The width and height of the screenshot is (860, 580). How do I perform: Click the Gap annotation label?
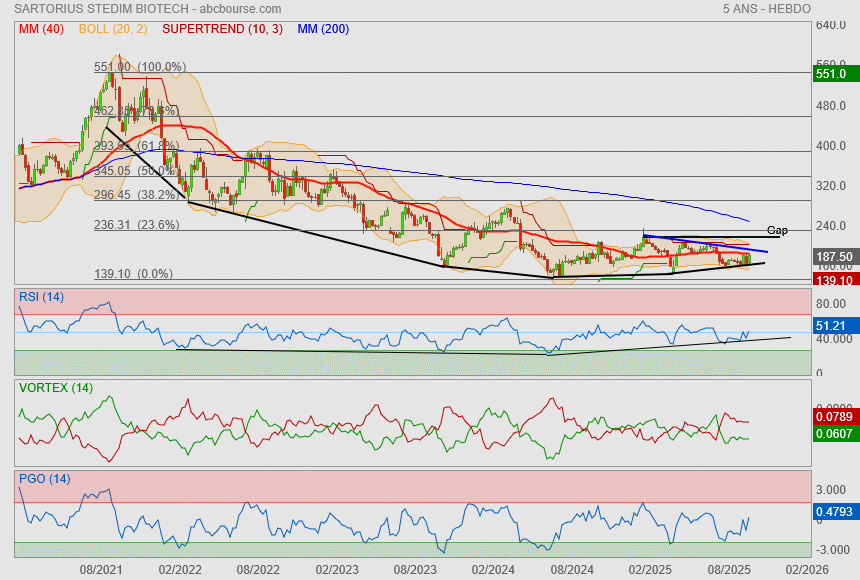click(777, 230)
